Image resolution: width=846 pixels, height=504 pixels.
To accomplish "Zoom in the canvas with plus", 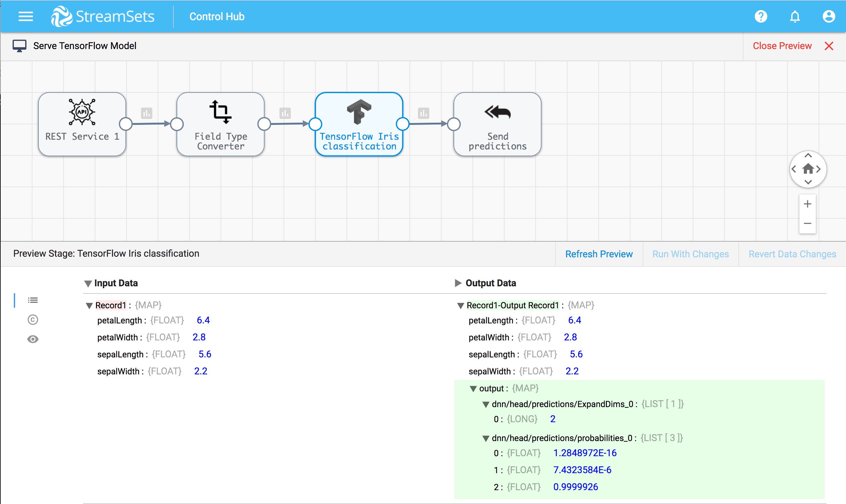I will [x=808, y=204].
